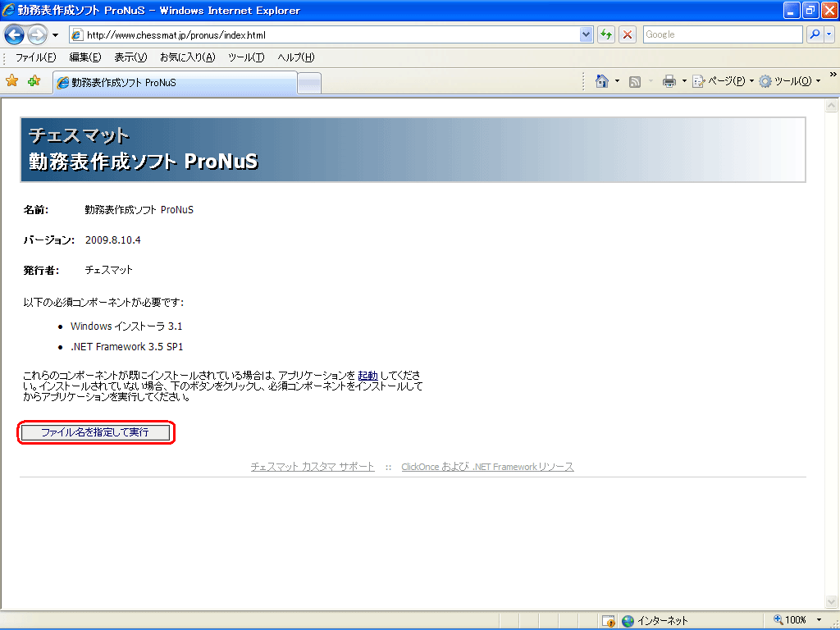The height and width of the screenshot is (630, 840).
Task: Refresh the page with green arrows icon
Action: pyautogui.click(x=606, y=34)
